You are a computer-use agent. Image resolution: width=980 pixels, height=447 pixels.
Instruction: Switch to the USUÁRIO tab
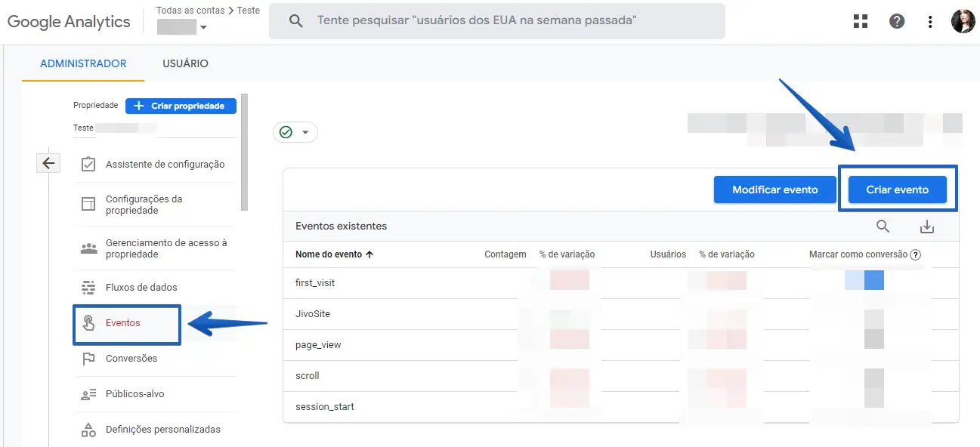pyautogui.click(x=185, y=63)
